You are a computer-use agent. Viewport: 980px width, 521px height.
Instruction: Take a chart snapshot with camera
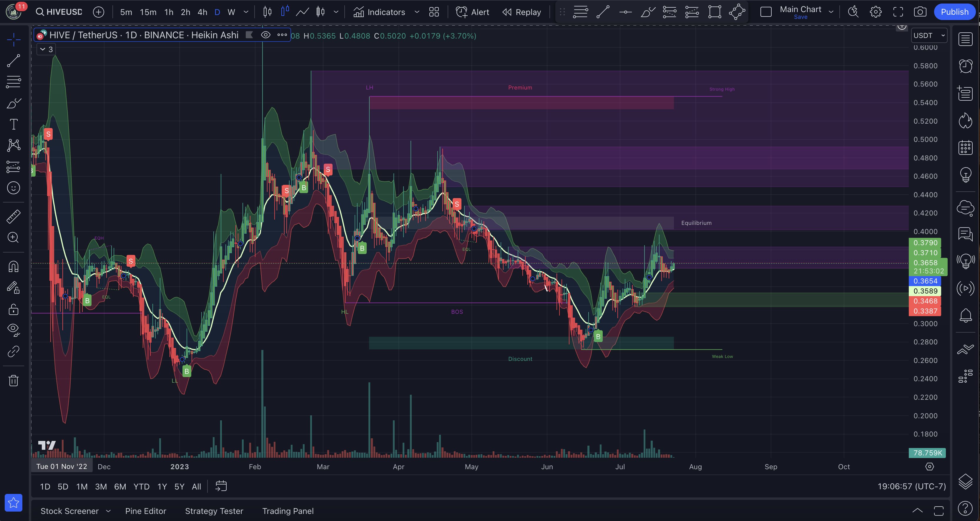920,12
